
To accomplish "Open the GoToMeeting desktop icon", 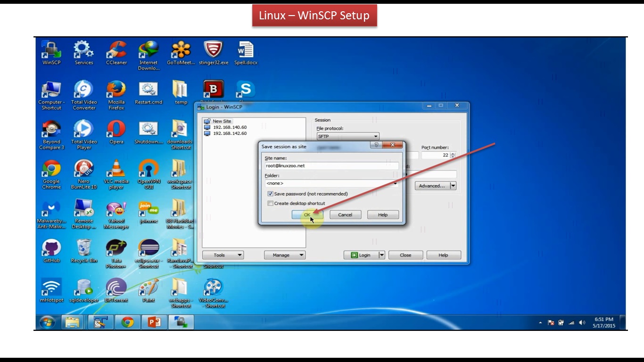I will coord(181,52).
